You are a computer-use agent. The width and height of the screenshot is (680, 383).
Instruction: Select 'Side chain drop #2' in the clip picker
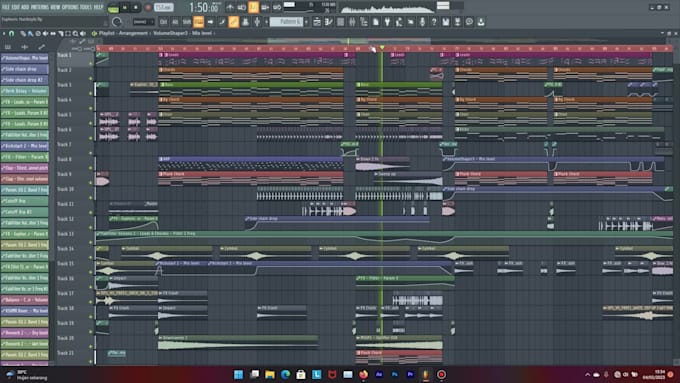(x=24, y=80)
